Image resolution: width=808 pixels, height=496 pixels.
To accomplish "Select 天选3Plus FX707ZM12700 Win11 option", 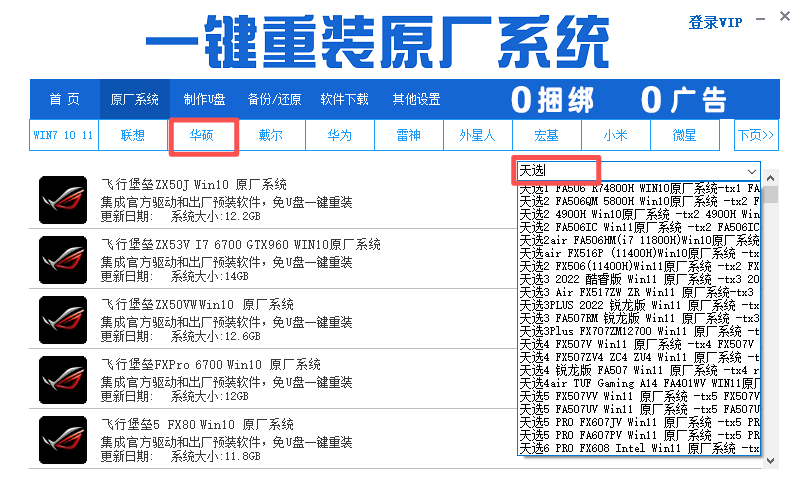I will pos(639,331).
